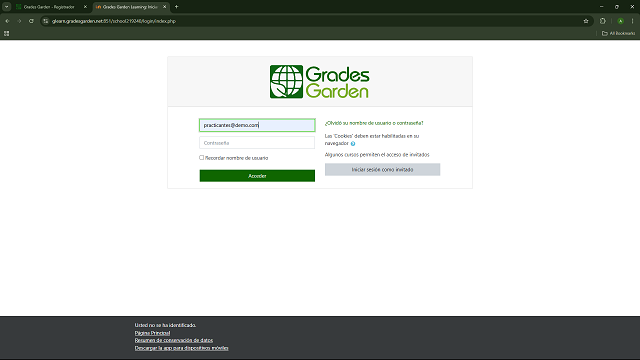The width and height of the screenshot is (640, 360).
Task: Switch to the Grades Garden - Registrador tab
Action: point(49,7)
